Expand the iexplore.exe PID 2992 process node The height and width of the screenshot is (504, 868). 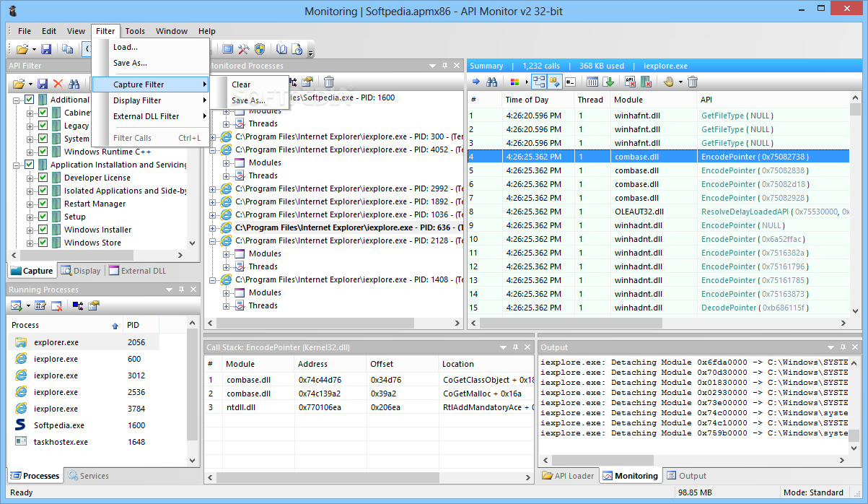point(214,188)
